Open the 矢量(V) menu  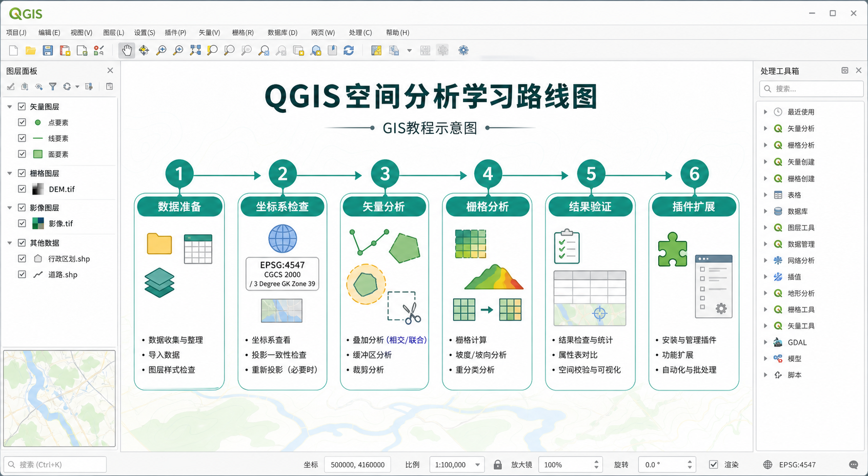click(209, 32)
